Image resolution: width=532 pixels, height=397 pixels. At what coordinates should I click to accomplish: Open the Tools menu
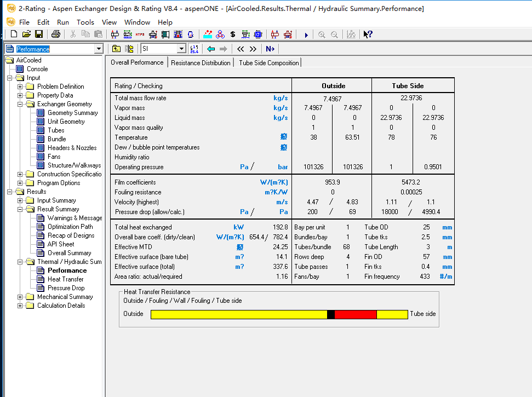(85, 22)
